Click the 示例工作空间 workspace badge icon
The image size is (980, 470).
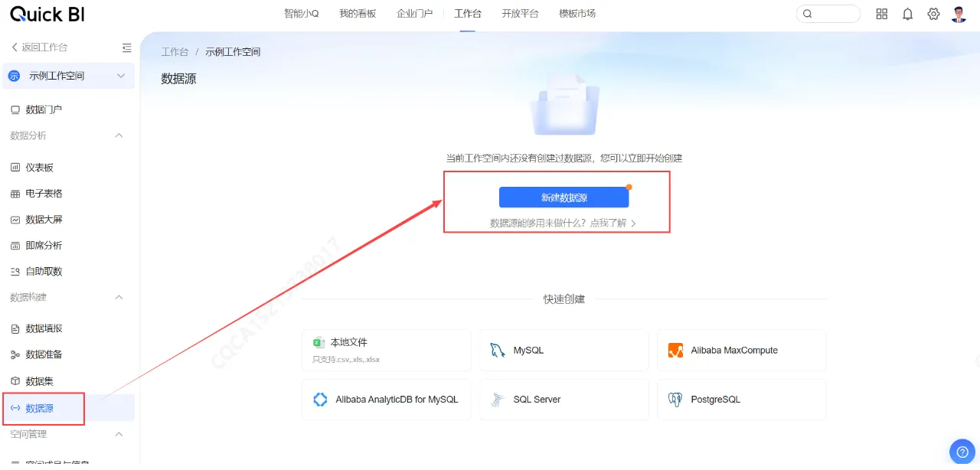pyautogui.click(x=14, y=76)
